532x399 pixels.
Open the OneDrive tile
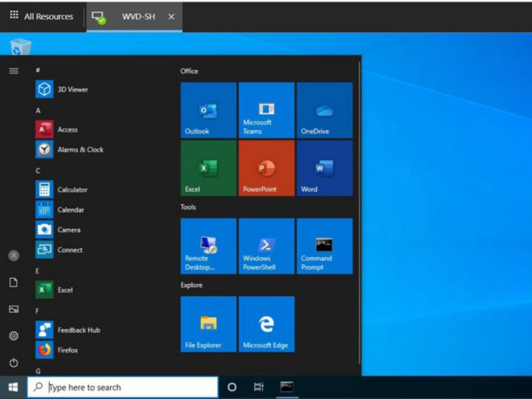325,110
